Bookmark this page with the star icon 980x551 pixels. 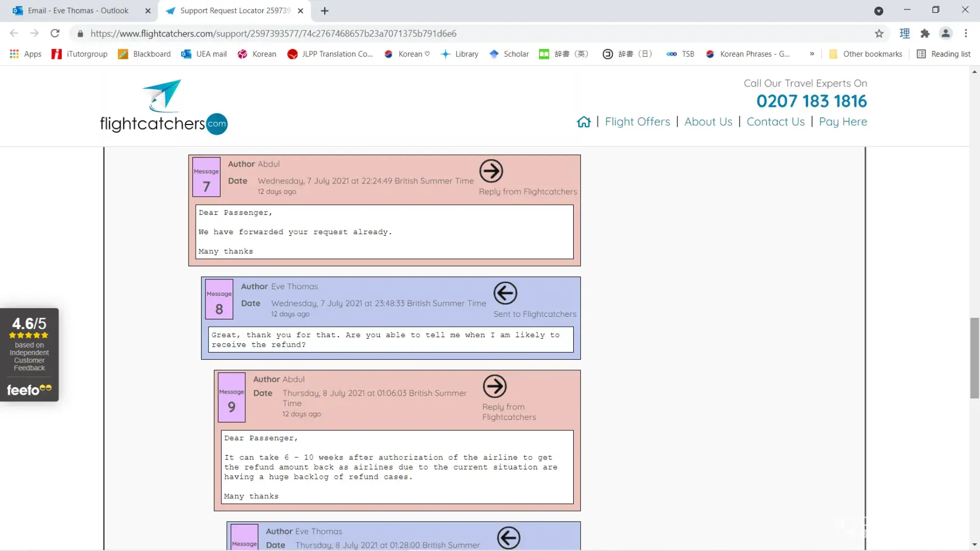click(879, 34)
